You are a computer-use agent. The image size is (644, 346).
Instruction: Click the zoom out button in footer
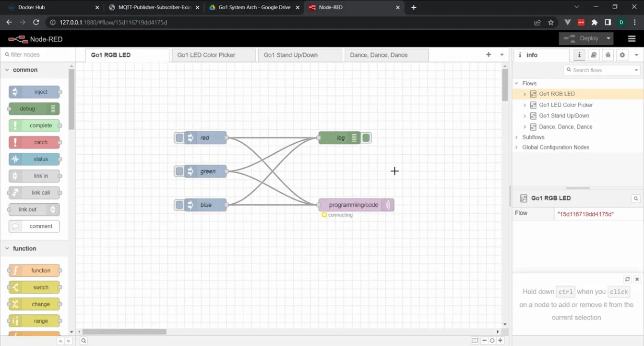[x=485, y=341]
